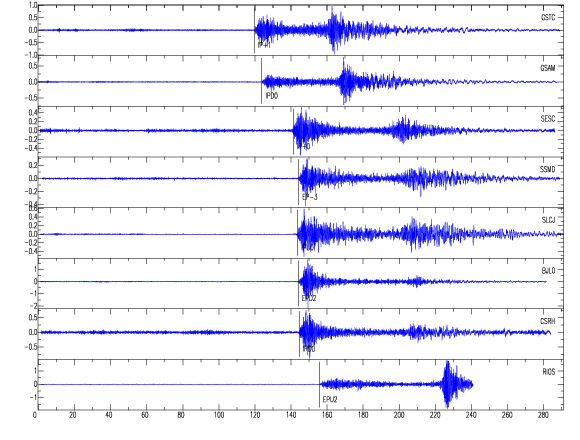
Task: Click the GSTC station label
Action: [x=547, y=17]
